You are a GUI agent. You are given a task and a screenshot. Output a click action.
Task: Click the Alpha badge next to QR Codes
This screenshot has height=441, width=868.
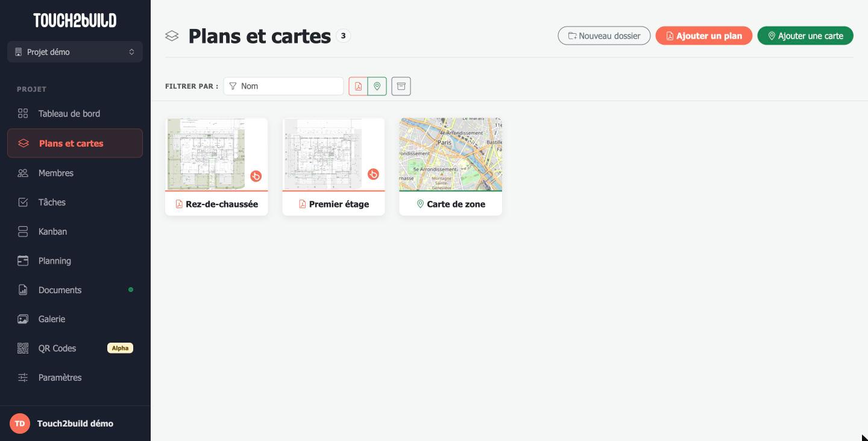pos(120,348)
